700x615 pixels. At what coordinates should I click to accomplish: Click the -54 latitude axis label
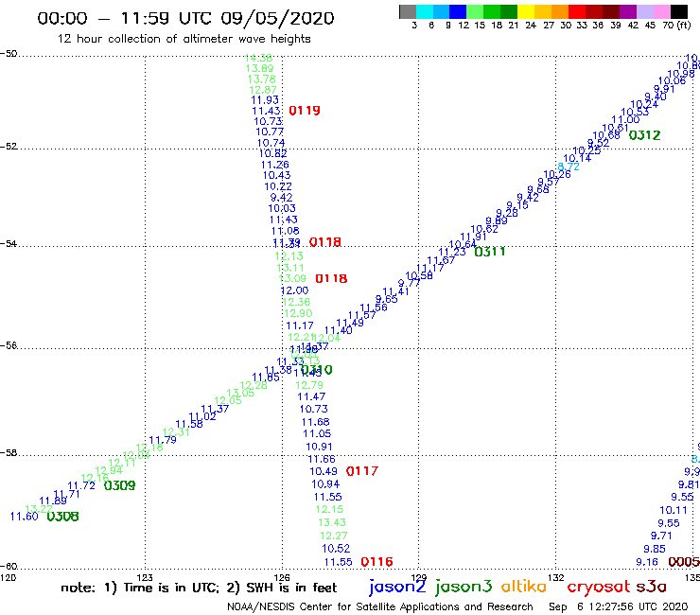[x=9, y=244]
